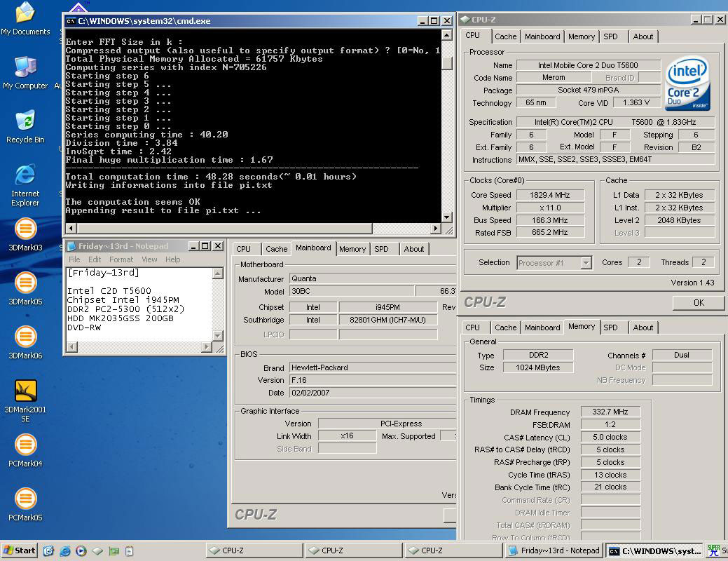Screen dimensions: 728x561
Task: Select the Mainboard tab in the top-right CPU-Z
Action: point(542,36)
